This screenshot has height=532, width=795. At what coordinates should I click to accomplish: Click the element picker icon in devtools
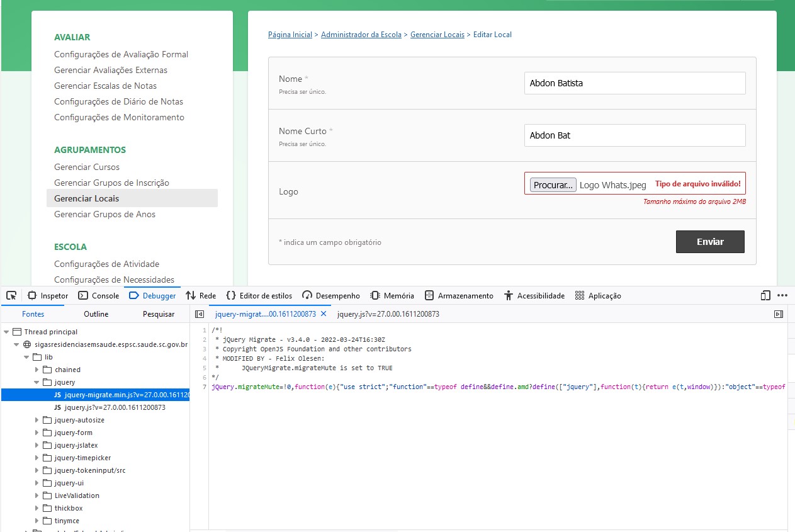point(11,295)
